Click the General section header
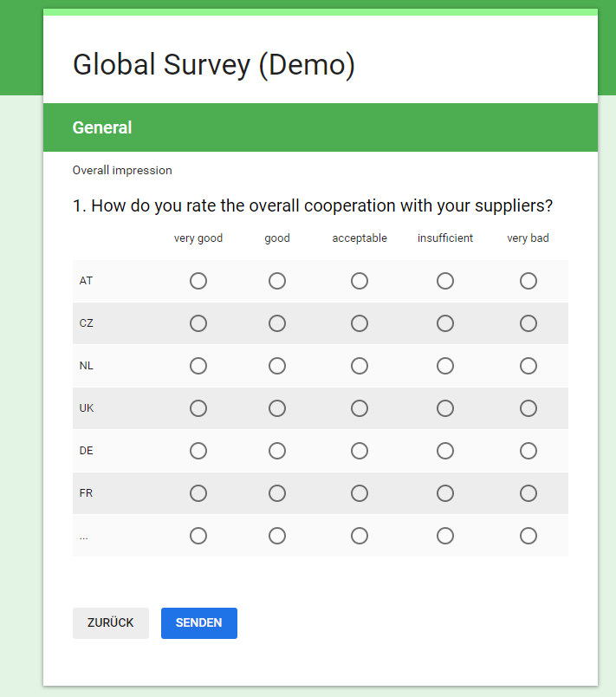 click(x=102, y=127)
